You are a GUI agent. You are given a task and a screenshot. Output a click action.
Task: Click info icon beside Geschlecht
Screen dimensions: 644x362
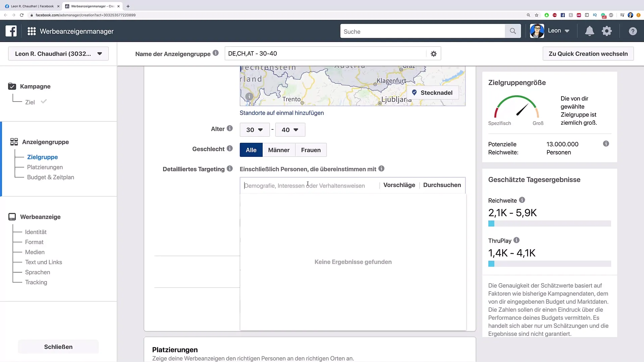(229, 148)
